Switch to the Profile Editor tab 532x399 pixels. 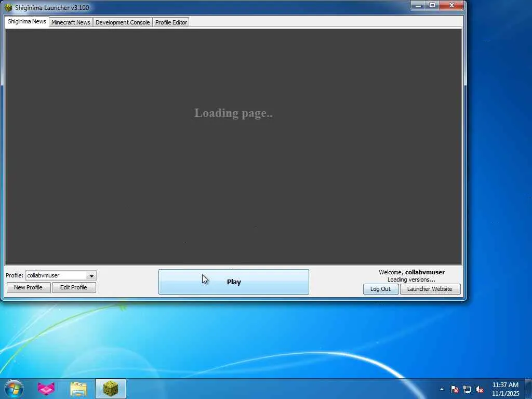pyautogui.click(x=171, y=22)
